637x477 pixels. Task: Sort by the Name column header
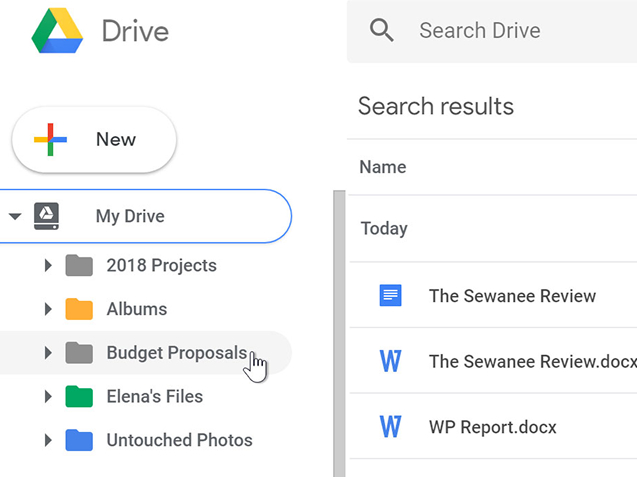383,167
